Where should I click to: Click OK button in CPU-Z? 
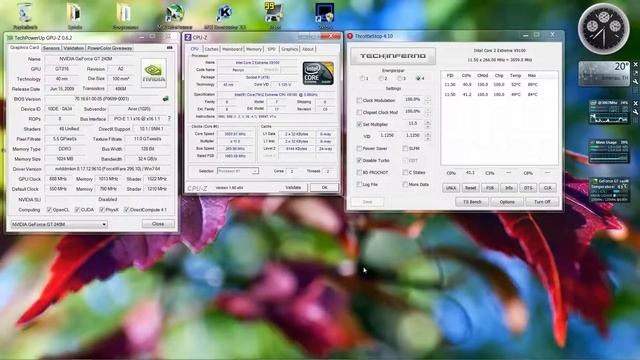click(324, 187)
